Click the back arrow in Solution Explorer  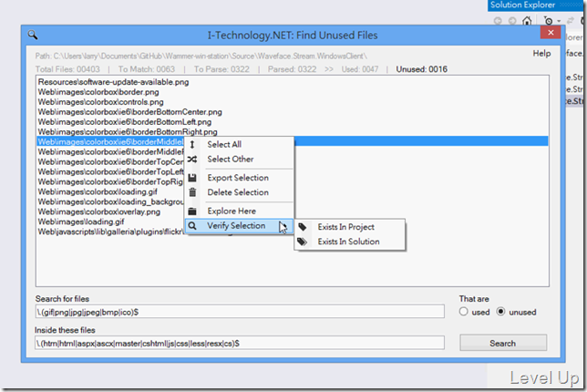498,21
